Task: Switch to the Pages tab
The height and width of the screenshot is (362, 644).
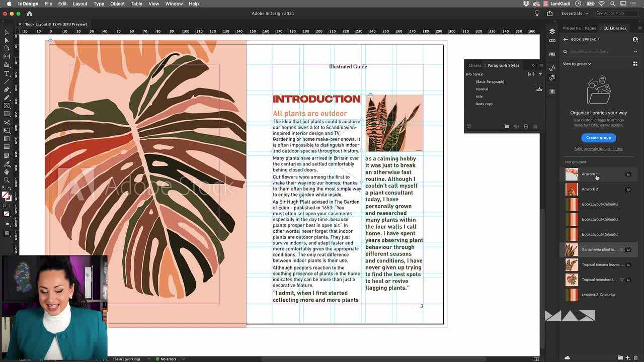Action: pos(590,28)
